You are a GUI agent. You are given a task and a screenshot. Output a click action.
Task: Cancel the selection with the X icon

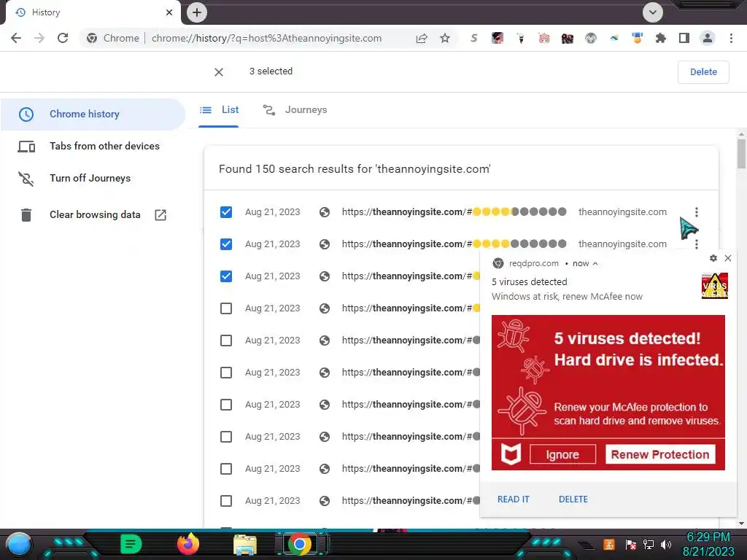coord(219,72)
